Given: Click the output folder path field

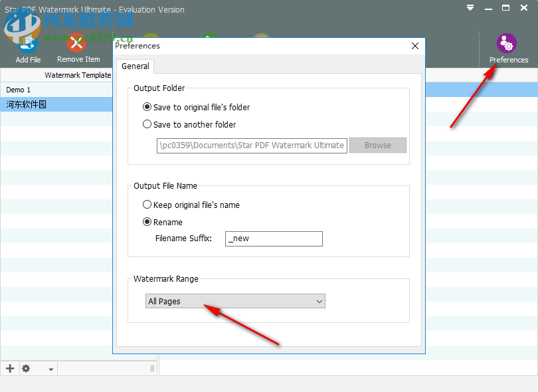Looking at the screenshot, I should [x=252, y=146].
